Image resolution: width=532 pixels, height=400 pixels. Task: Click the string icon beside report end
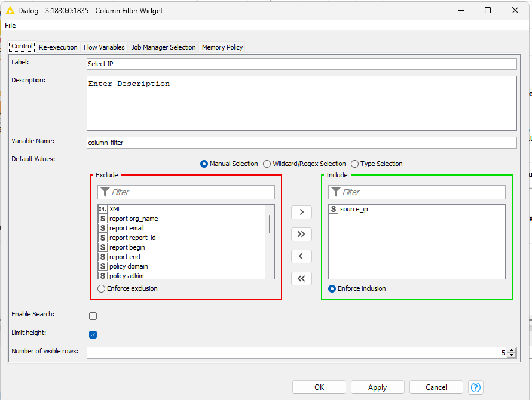tap(103, 257)
